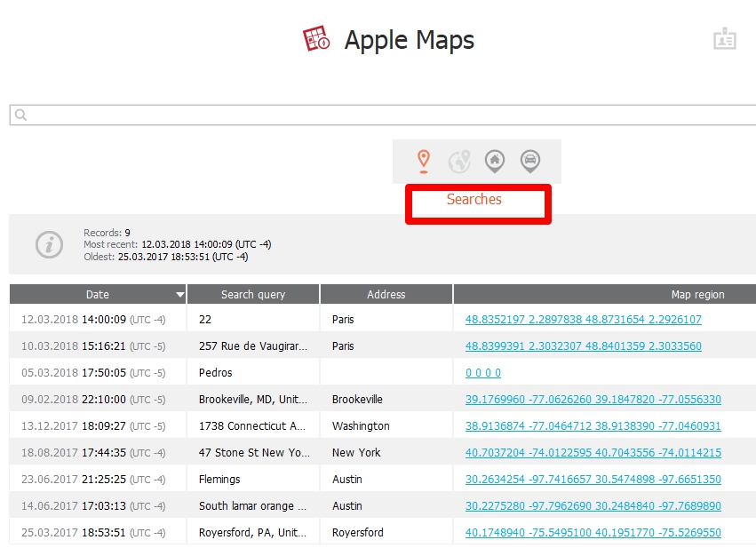This screenshot has width=756, height=548.
Task: Select the Washington address cell
Action: pos(386,425)
